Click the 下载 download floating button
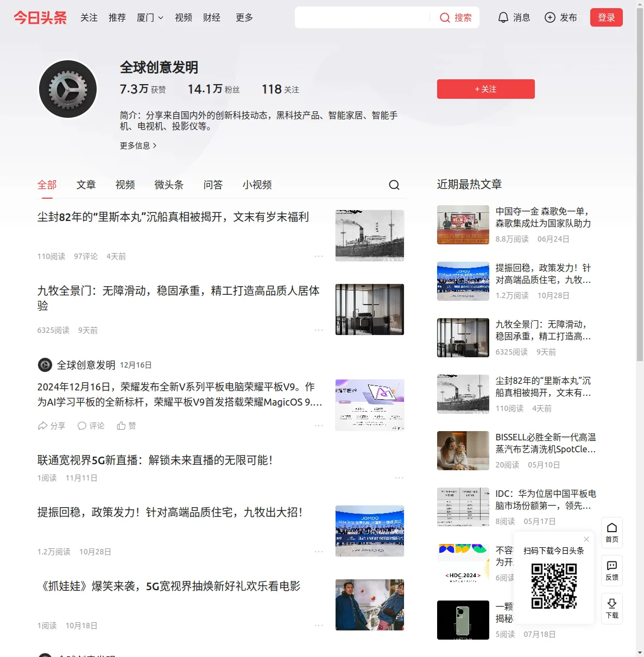Viewport: 644px width, 657px height. pos(612,609)
